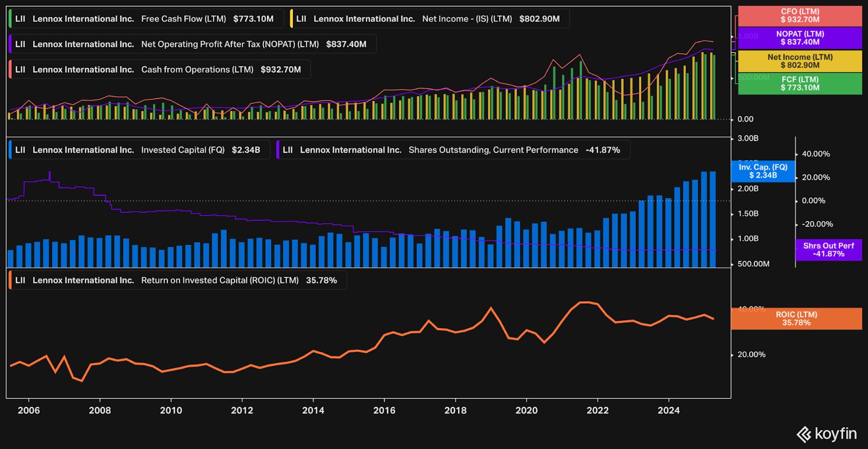Click the red CFO (LTM) value tag
This screenshot has width=868, height=449.
pos(800,16)
